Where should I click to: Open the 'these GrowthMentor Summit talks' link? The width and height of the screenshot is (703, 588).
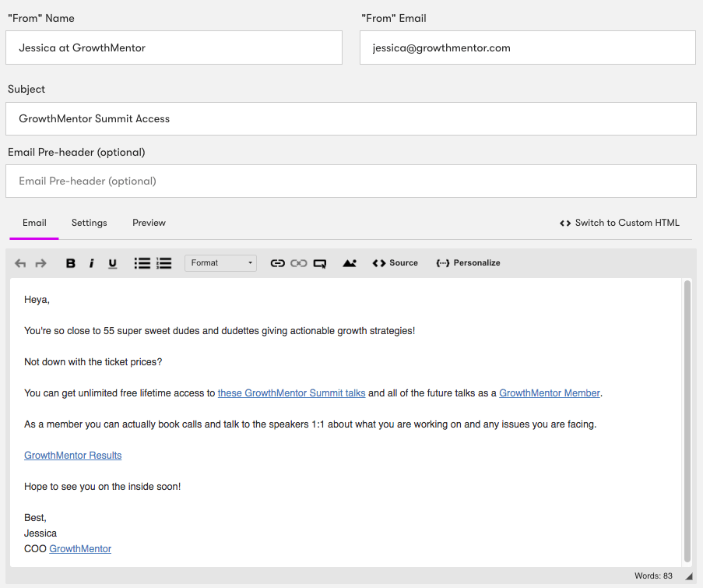291,393
